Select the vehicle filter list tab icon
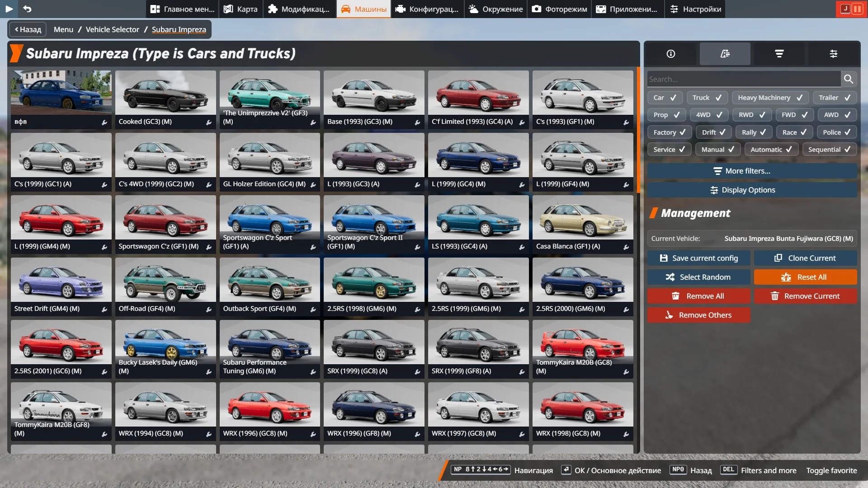Screen dimensions: 868x488 (725, 54)
